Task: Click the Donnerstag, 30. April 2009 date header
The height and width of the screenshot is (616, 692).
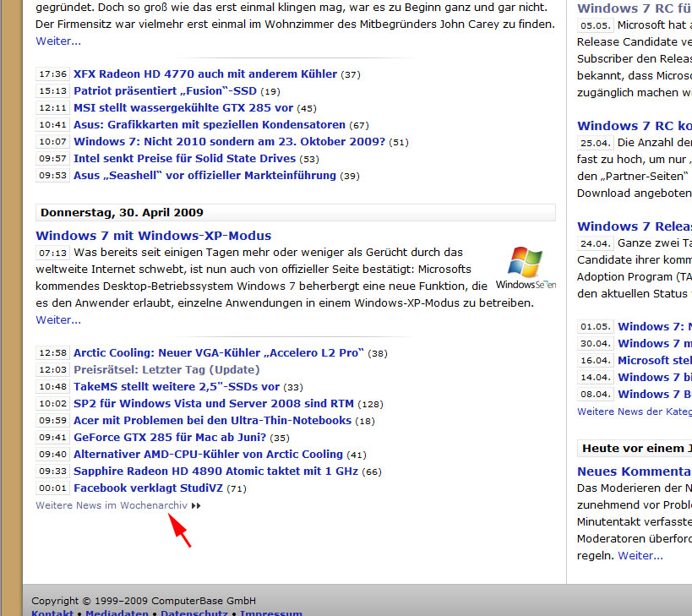Action: tap(295, 213)
